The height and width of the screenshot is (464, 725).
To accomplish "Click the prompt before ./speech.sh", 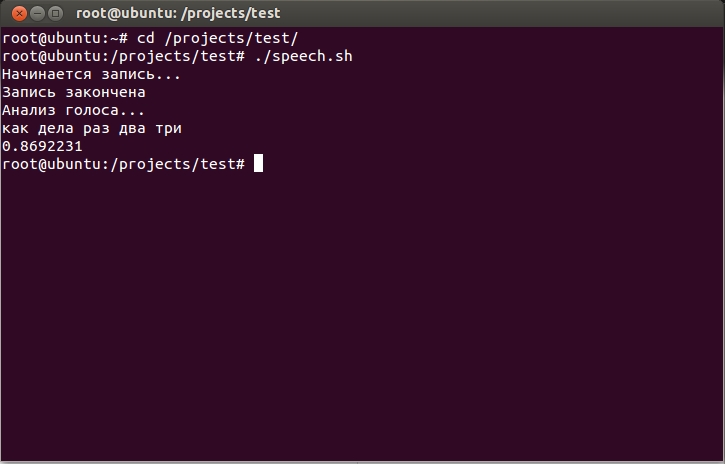I will (x=123, y=56).
